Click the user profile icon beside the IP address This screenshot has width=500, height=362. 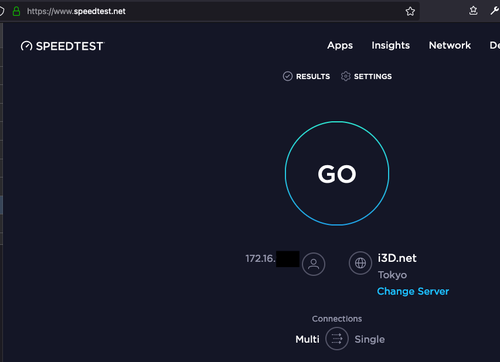pyautogui.click(x=313, y=264)
